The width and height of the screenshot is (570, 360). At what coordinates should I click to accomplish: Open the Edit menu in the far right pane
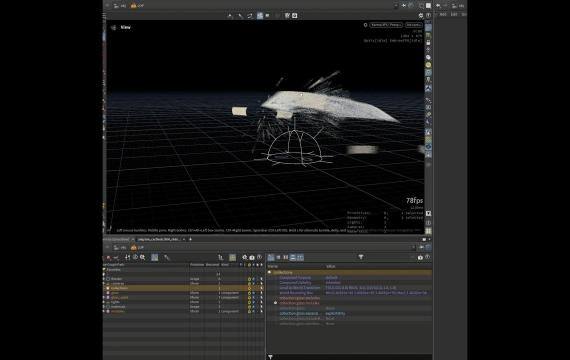pyautogui.click(x=454, y=15)
